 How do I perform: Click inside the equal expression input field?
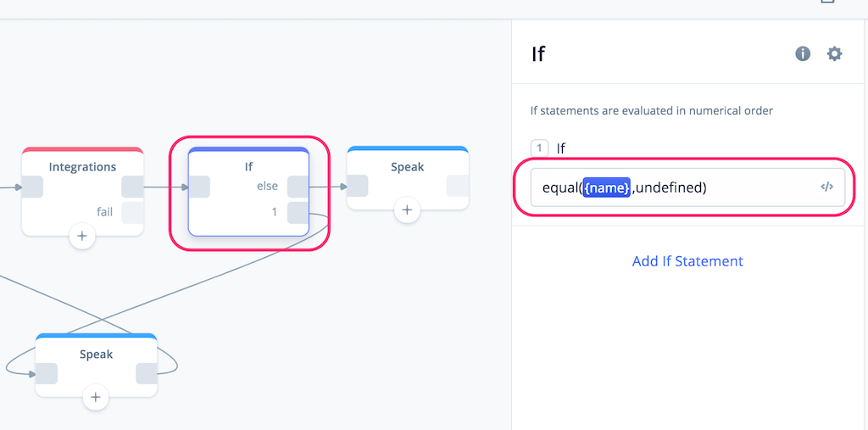(687, 187)
